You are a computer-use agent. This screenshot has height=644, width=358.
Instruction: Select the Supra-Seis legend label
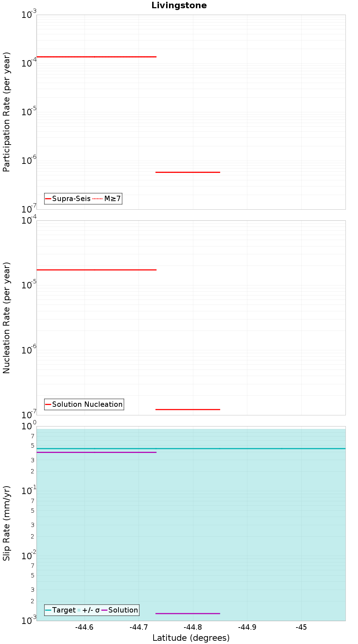(x=71, y=199)
